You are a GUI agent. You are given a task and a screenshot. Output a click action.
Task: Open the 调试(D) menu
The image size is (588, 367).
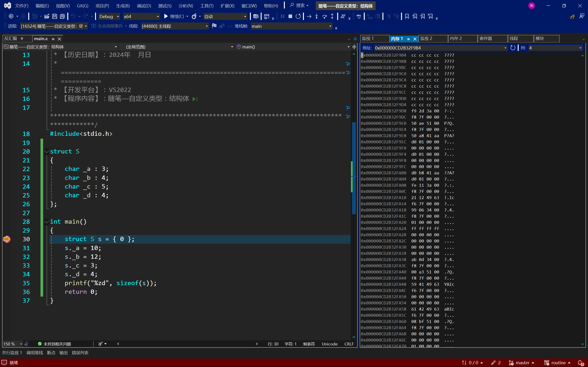(144, 6)
